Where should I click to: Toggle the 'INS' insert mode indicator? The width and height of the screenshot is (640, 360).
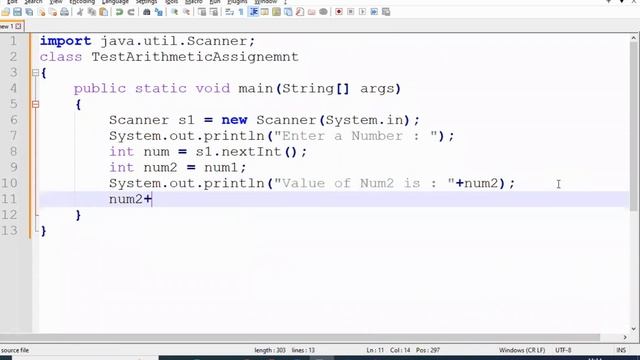(621, 350)
